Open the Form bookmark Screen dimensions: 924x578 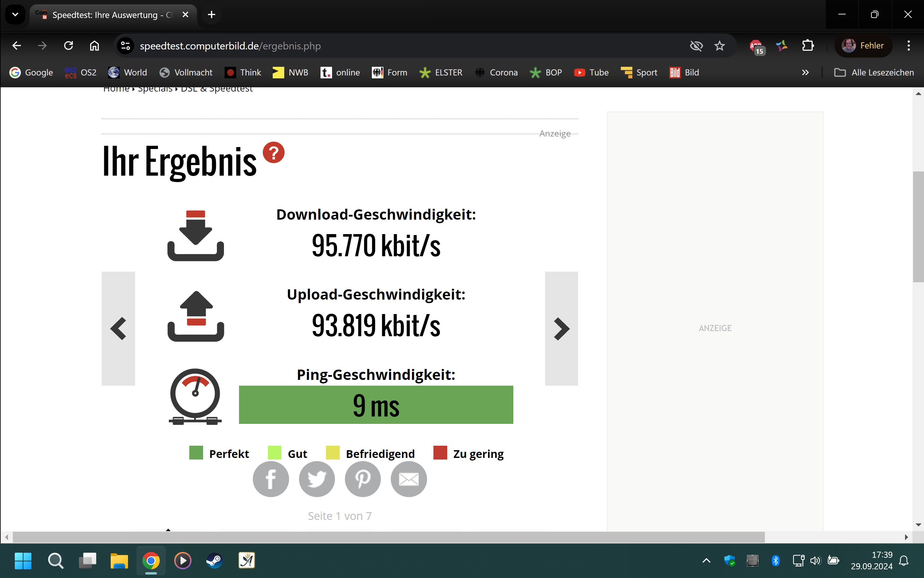click(x=389, y=72)
